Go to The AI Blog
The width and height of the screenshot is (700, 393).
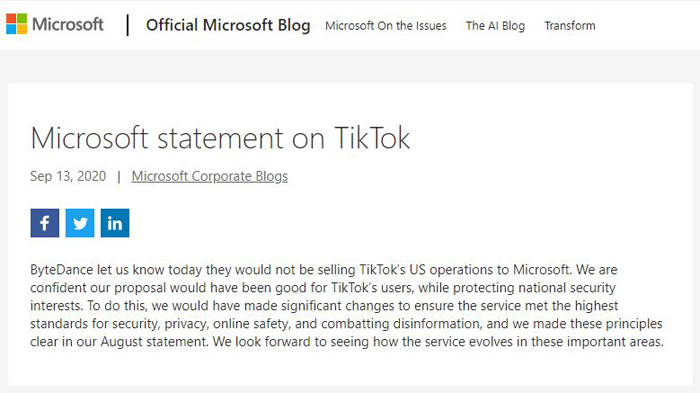click(496, 26)
